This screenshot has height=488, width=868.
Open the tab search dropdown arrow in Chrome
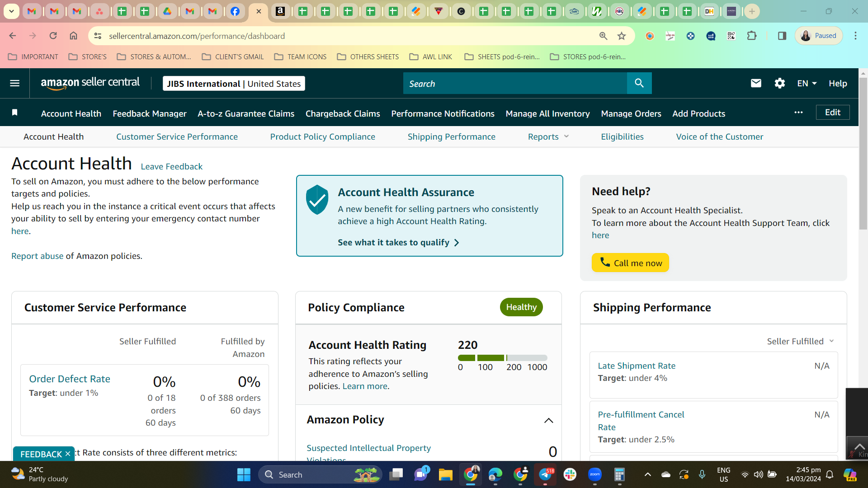[x=11, y=11]
